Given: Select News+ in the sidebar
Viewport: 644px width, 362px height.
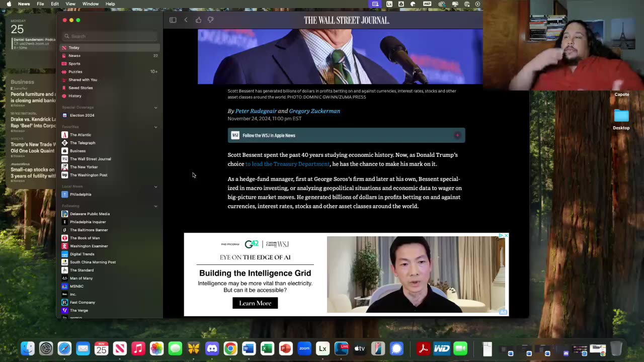Looking at the screenshot, I should (110, 56).
